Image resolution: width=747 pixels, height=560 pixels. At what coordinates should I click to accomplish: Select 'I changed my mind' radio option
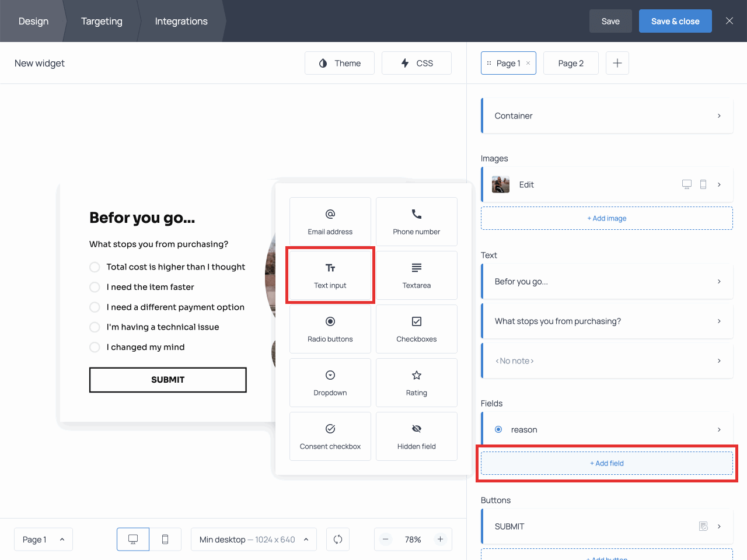pos(95,347)
